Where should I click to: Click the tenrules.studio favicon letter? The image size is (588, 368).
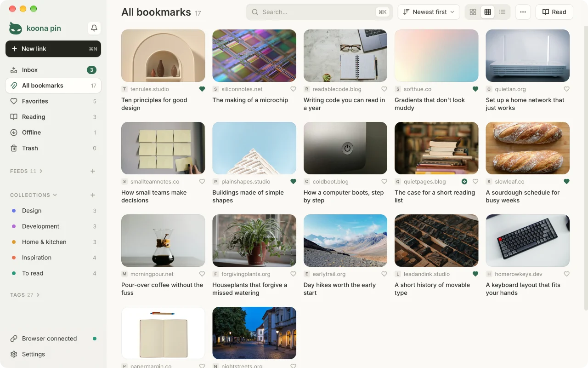(x=124, y=89)
